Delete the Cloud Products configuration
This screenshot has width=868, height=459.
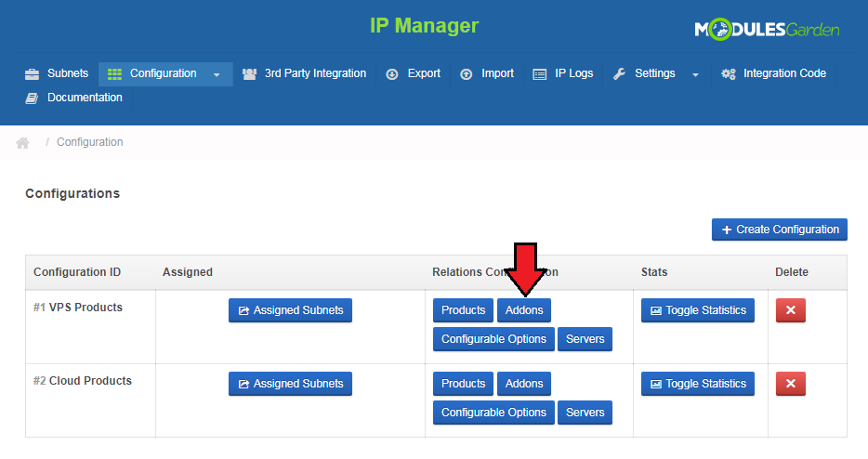coord(791,384)
